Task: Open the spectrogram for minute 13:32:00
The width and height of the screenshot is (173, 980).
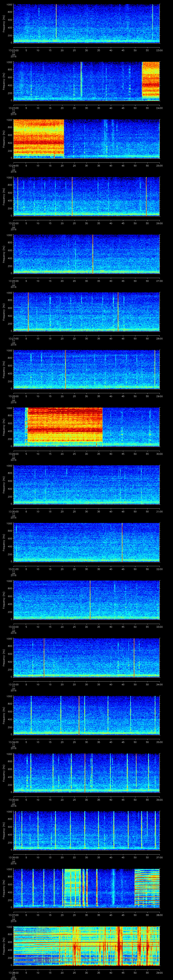Action: 86,600
